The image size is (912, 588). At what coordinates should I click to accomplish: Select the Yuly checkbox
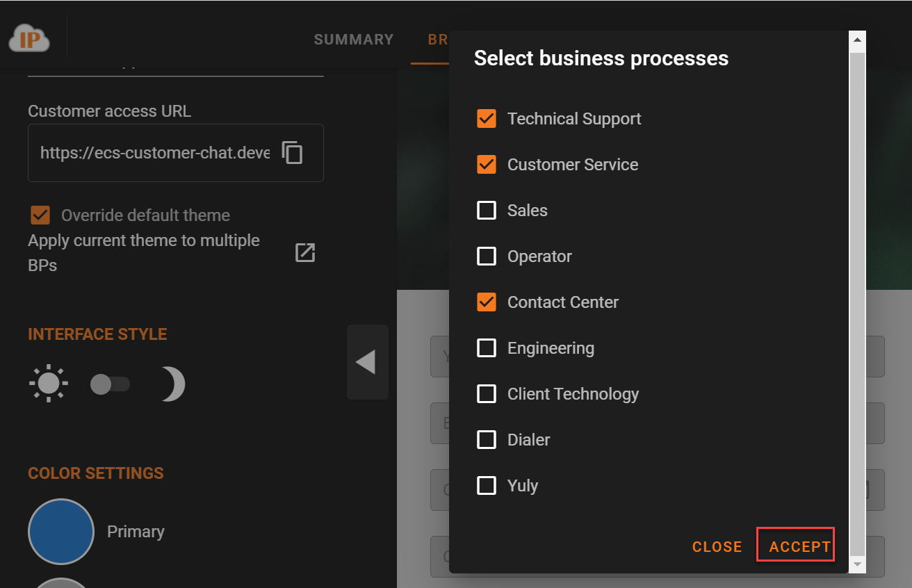coord(487,486)
